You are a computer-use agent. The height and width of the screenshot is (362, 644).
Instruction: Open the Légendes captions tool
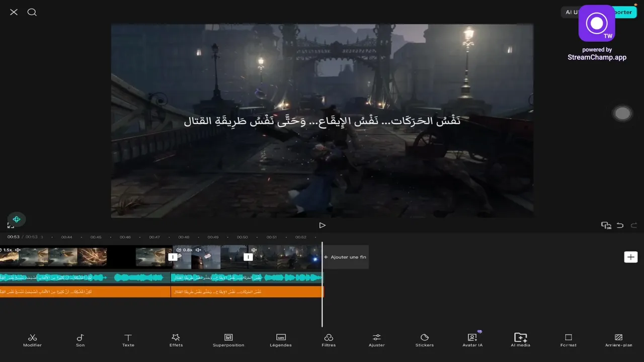point(281,340)
